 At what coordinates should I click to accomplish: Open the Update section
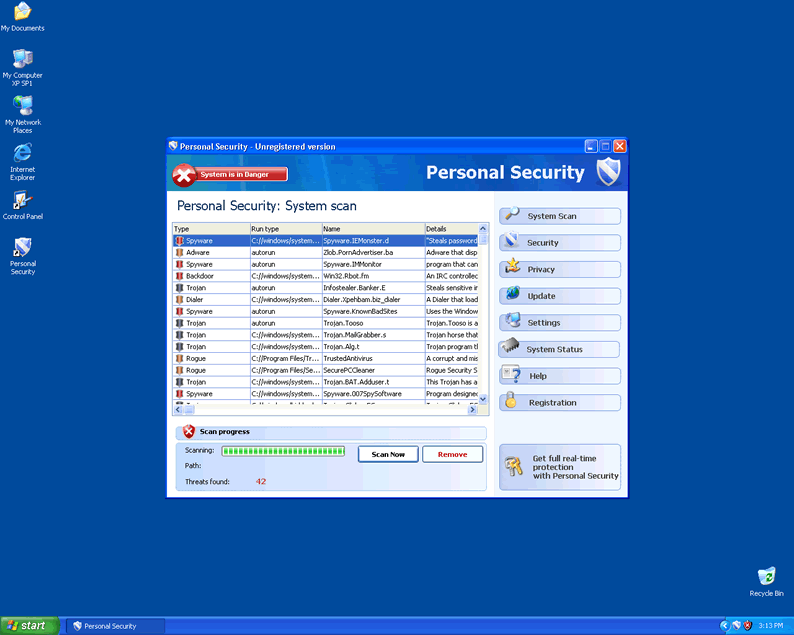560,296
